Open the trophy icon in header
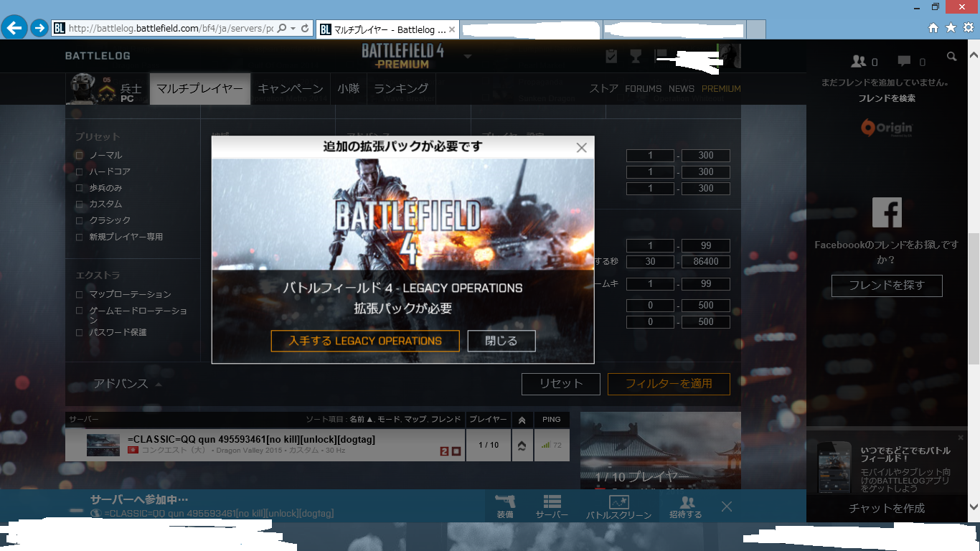The width and height of the screenshot is (980, 551). pyautogui.click(x=636, y=56)
